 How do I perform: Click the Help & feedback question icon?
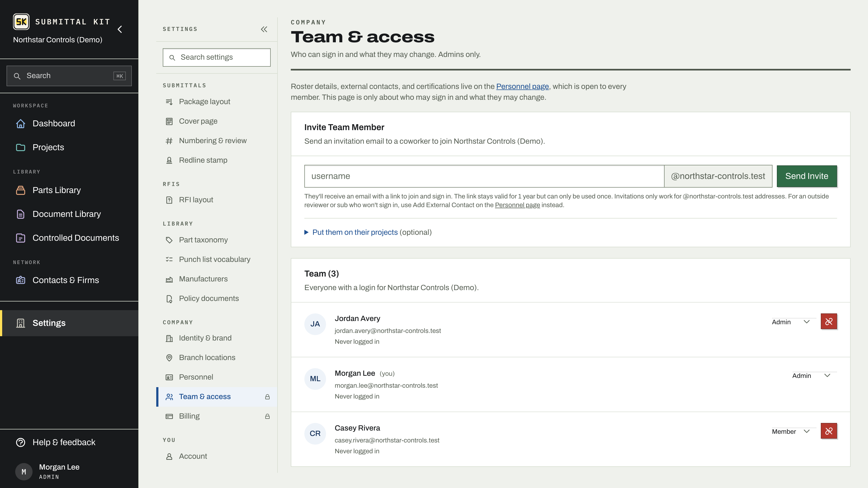click(x=21, y=442)
